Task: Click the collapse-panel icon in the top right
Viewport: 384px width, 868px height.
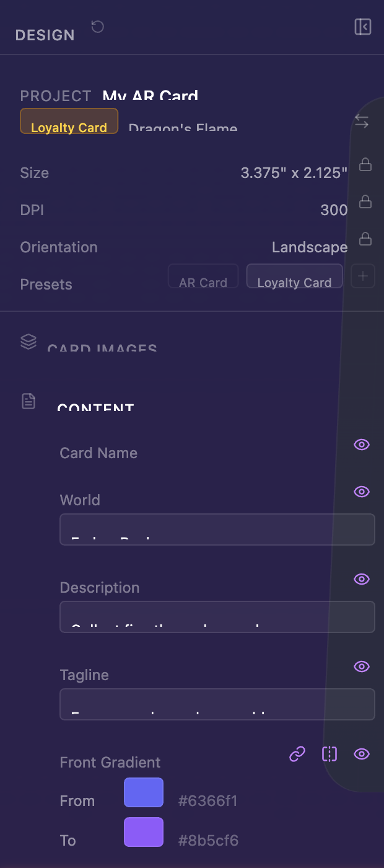Action: 363,26
